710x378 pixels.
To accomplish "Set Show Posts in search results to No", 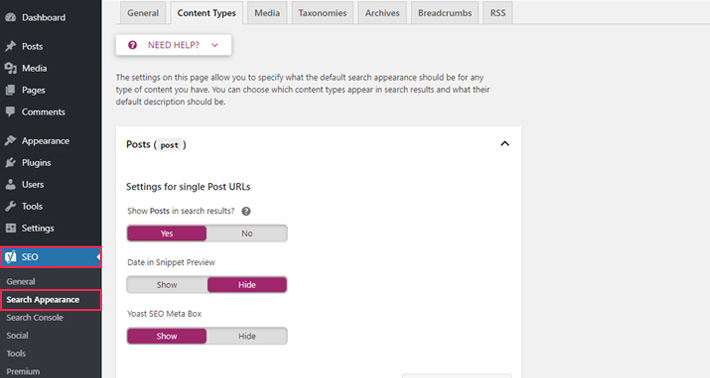I will (x=247, y=234).
